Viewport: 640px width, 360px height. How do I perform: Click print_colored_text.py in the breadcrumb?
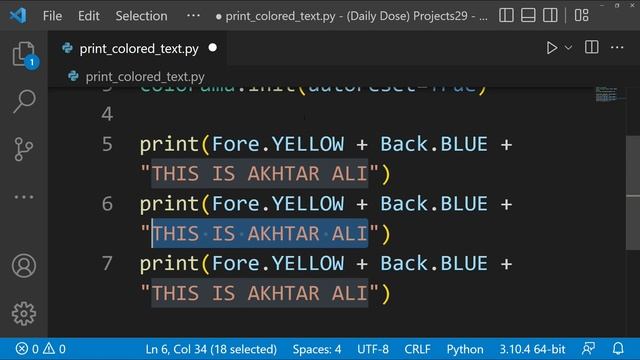[x=145, y=77]
